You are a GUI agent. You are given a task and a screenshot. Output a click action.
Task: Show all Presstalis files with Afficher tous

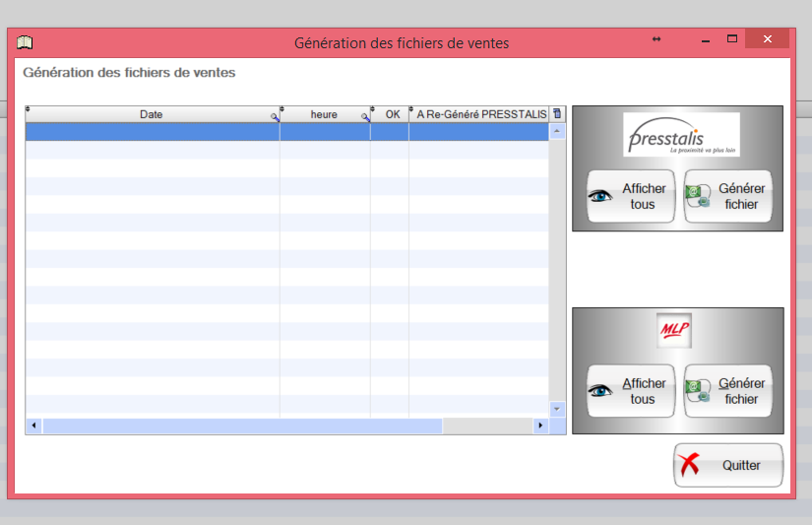[630, 197]
